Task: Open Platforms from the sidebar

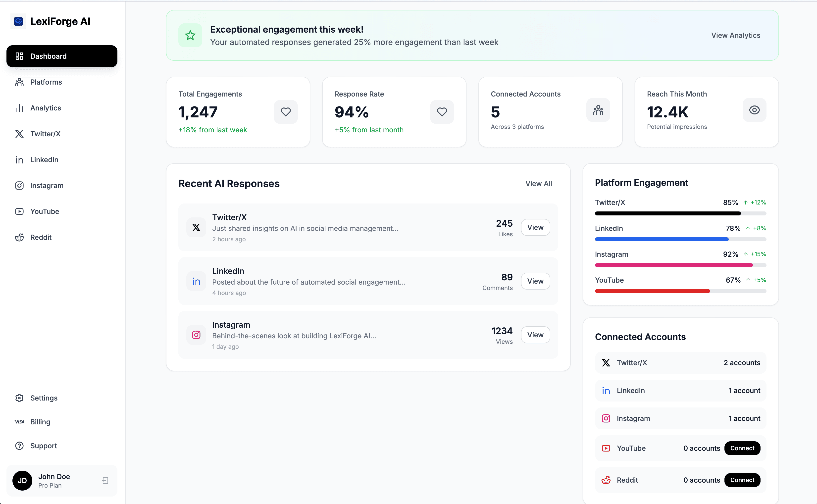Action: (46, 82)
